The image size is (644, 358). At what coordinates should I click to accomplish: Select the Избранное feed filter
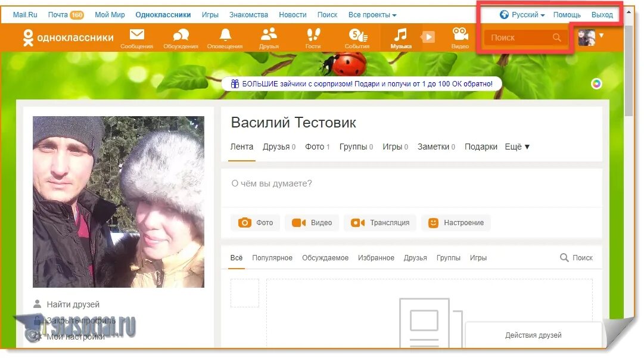point(376,257)
